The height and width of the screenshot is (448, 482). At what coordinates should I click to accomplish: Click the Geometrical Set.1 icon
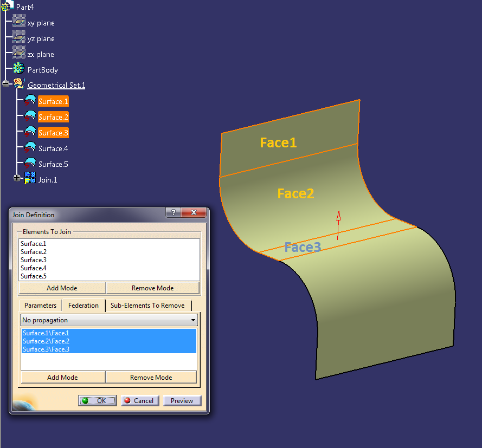click(20, 84)
